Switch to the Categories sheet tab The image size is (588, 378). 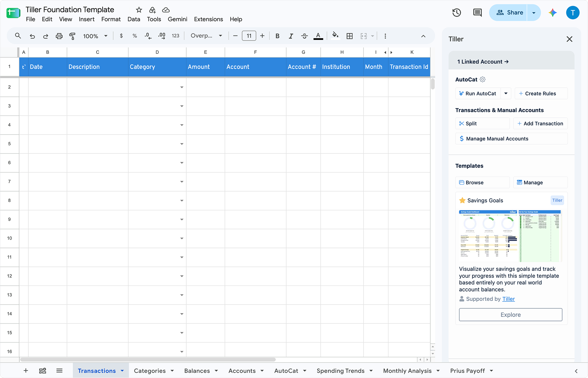(150, 371)
